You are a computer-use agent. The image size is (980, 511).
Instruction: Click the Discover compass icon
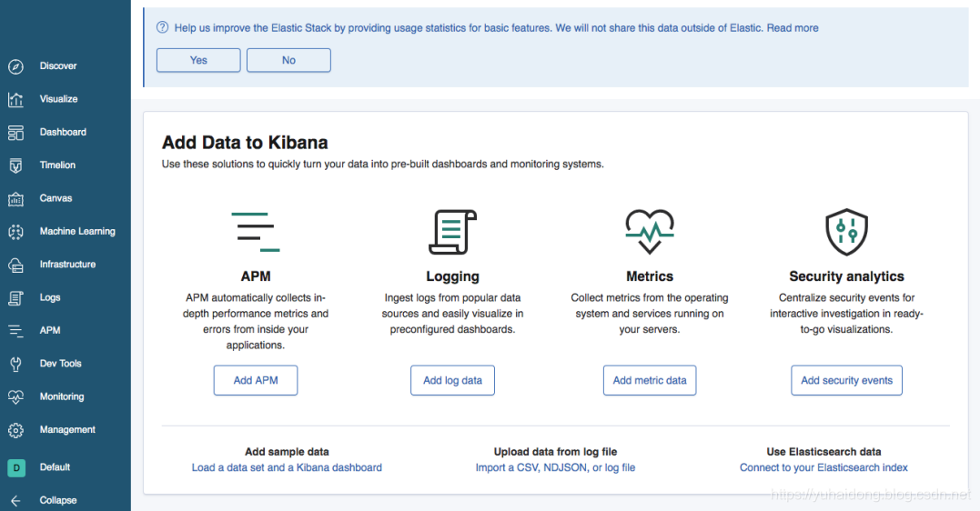pyautogui.click(x=15, y=66)
